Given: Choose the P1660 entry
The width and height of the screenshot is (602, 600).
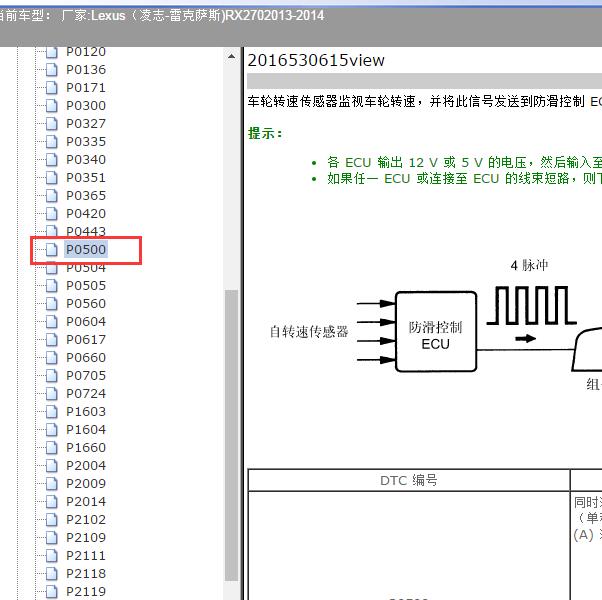Looking at the screenshot, I should 86,447.
